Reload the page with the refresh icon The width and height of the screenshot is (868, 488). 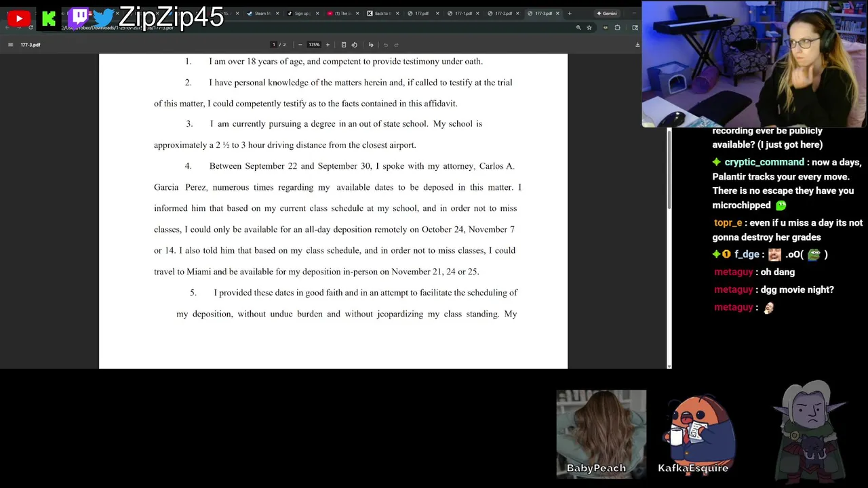[x=31, y=28]
